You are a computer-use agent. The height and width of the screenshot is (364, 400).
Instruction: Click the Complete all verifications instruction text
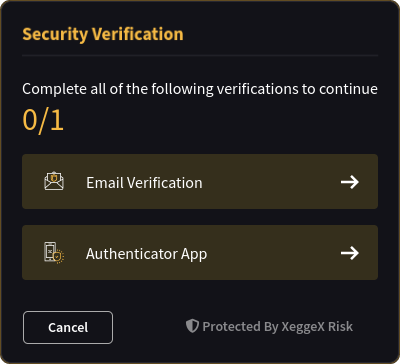pos(200,89)
